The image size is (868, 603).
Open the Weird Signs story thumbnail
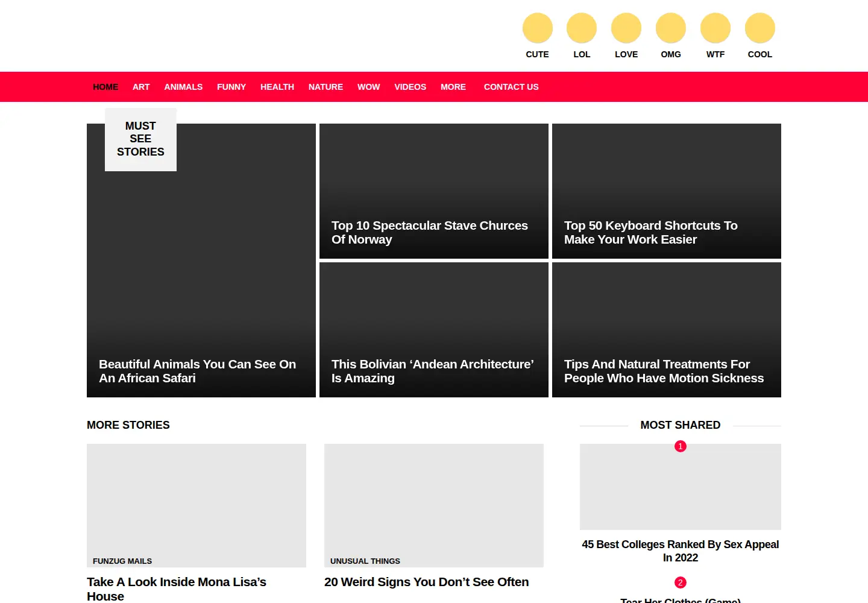[x=434, y=505]
